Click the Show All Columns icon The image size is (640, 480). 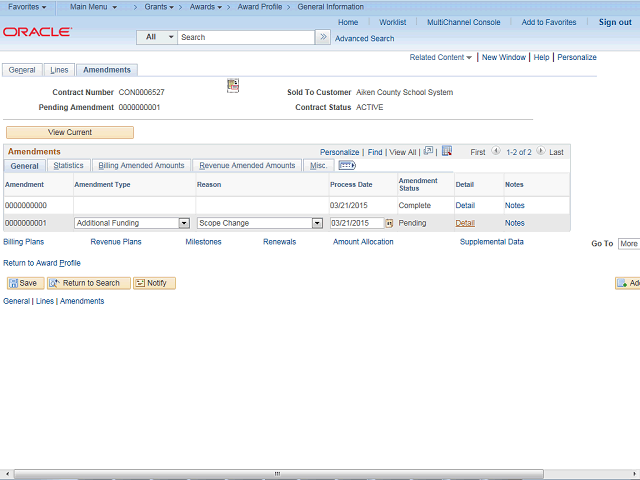pos(347,165)
